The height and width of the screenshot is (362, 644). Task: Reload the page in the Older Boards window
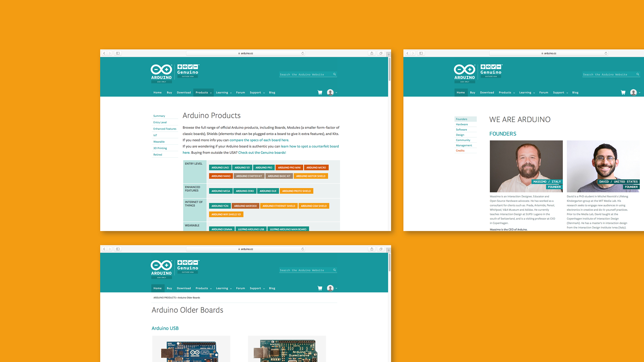(x=303, y=249)
